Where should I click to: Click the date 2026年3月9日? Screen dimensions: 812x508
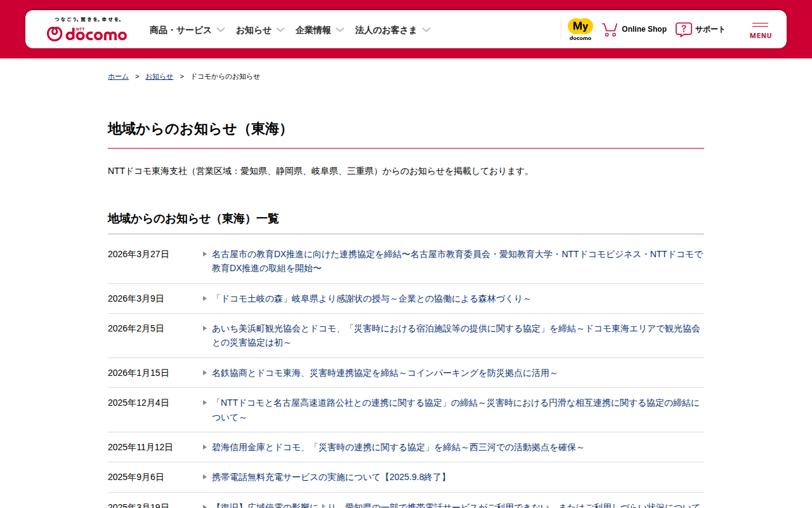pyautogui.click(x=136, y=298)
